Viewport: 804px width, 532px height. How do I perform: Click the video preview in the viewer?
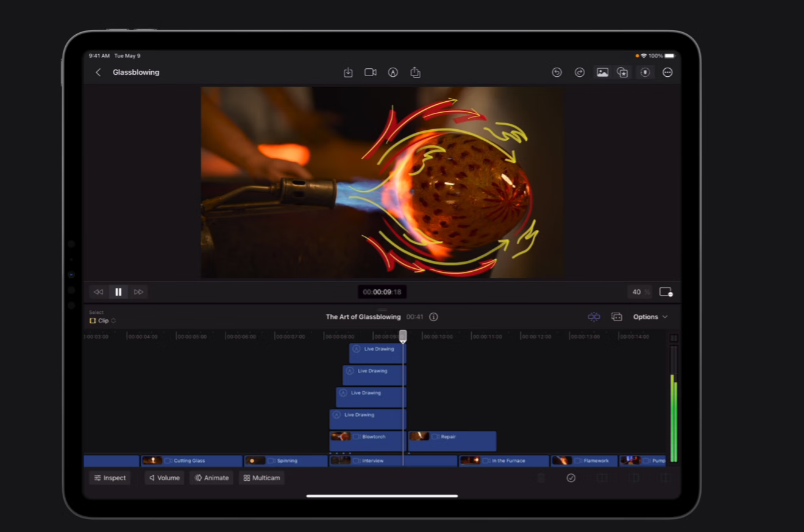pyautogui.click(x=382, y=182)
